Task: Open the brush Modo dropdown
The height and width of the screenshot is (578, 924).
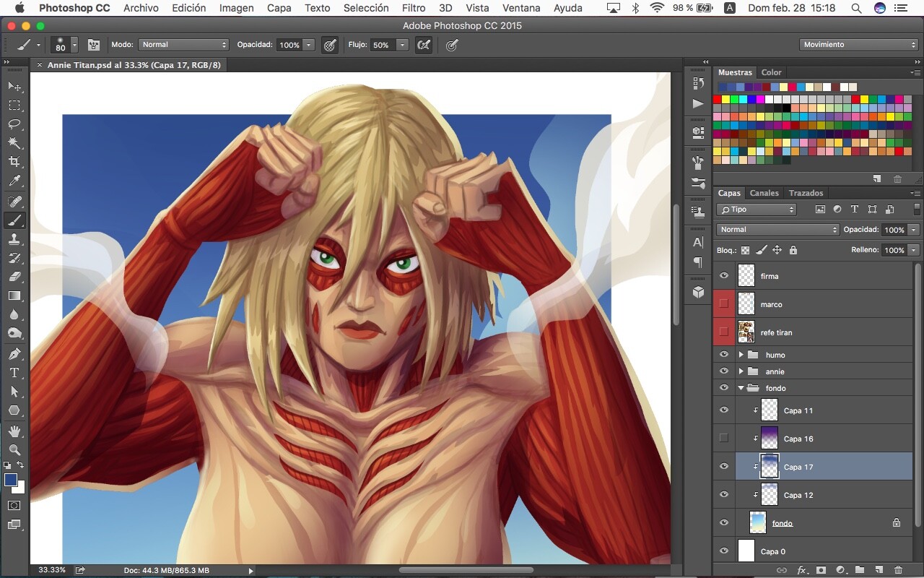Action: [183, 45]
